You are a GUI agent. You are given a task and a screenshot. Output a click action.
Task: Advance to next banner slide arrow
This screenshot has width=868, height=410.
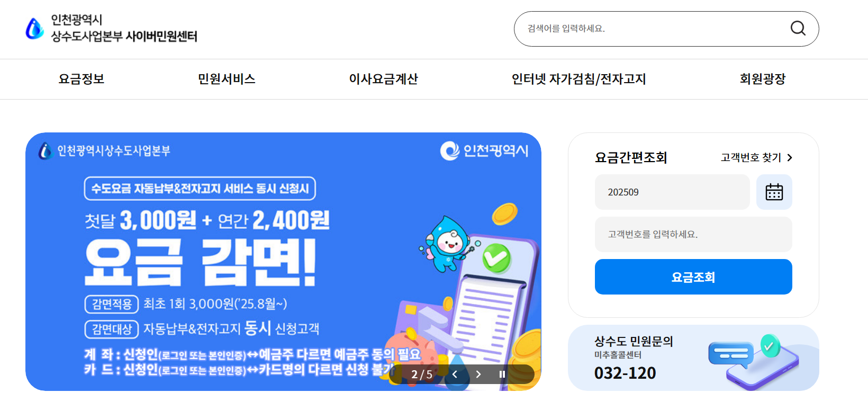click(478, 375)
